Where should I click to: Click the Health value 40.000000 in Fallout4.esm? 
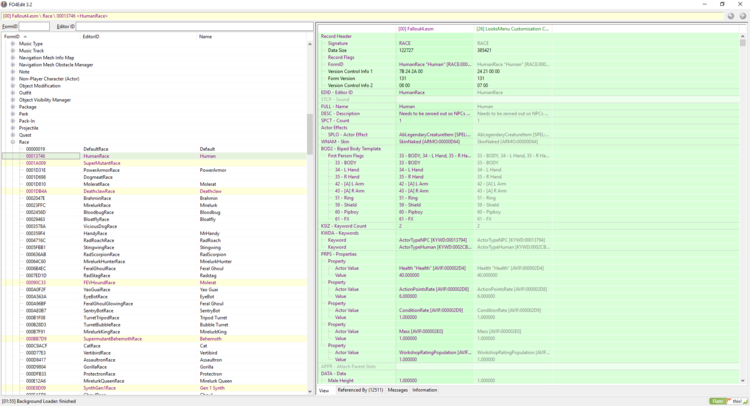point(408,275)
